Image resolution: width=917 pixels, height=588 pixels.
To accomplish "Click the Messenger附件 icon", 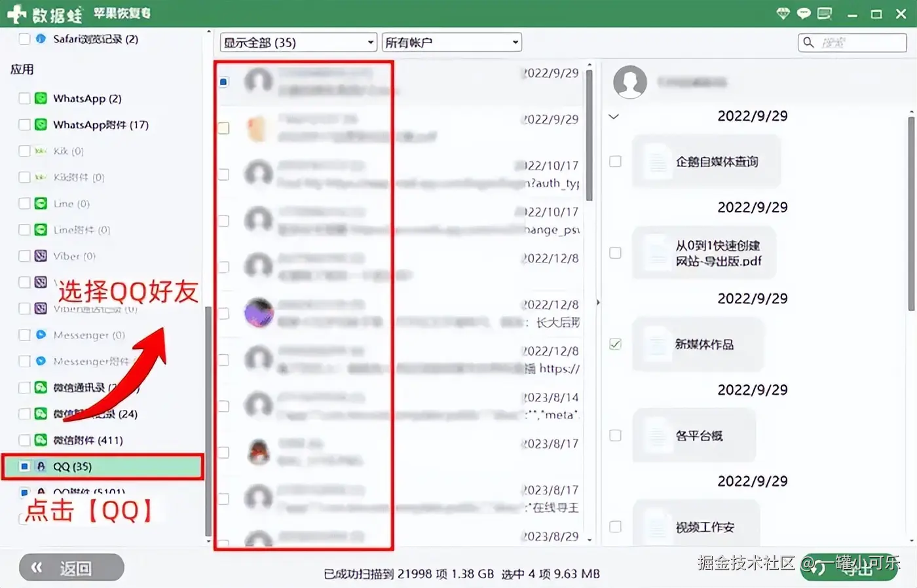I will tap(41, 361).
